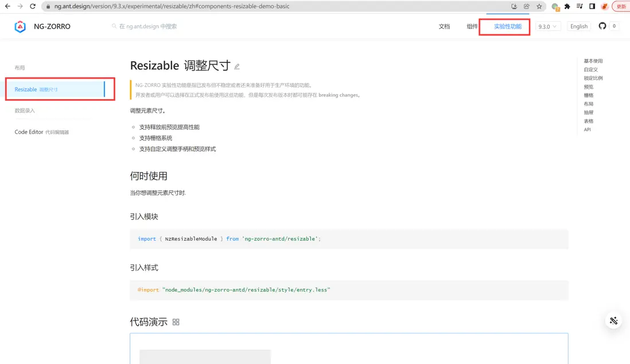This screenshot has height=364, width=630.
Task: Click the NG-ZORRO logo icon
Action: 20,26
